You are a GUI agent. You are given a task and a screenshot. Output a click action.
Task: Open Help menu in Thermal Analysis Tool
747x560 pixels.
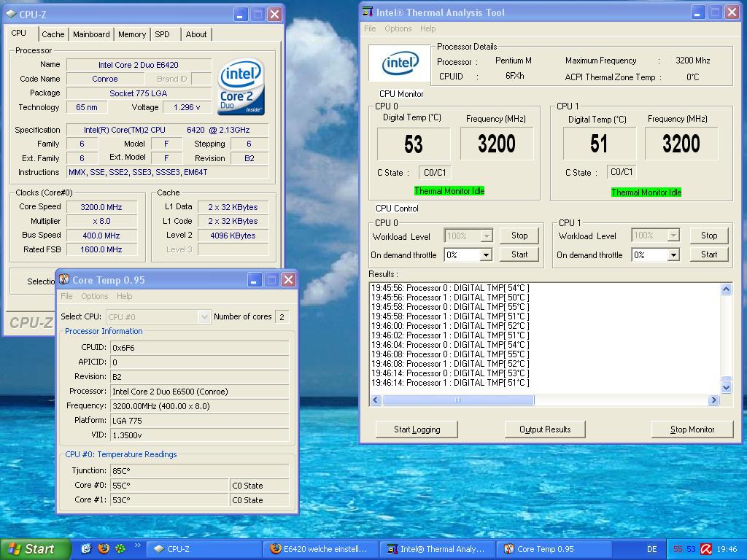[x=427, y=28]
